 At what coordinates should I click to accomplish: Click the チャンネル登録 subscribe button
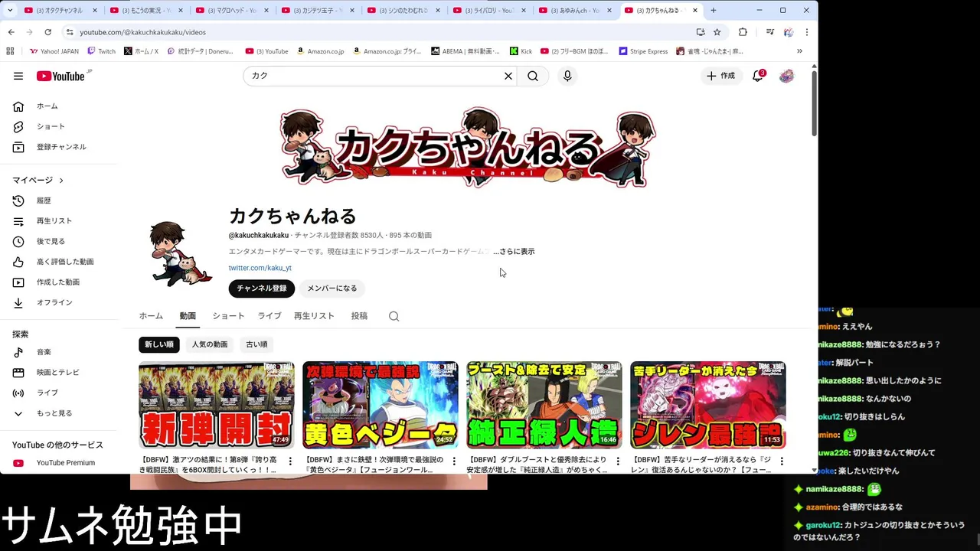(261, 289)
